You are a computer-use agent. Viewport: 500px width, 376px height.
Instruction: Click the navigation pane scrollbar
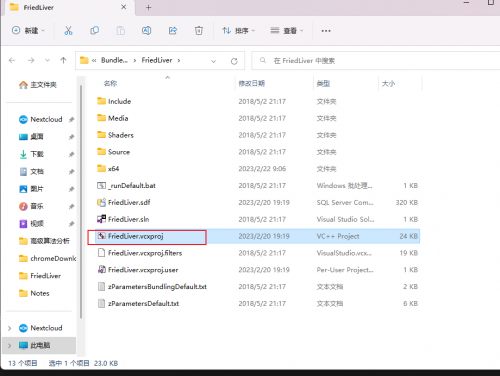[x=80, y=202]
